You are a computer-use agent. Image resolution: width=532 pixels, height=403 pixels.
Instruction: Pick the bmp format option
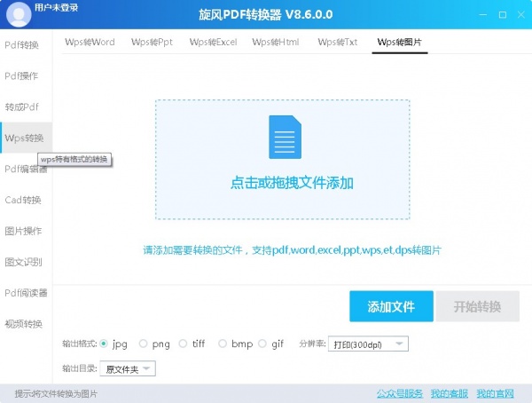pyautogui.click(x=223, y=344)
